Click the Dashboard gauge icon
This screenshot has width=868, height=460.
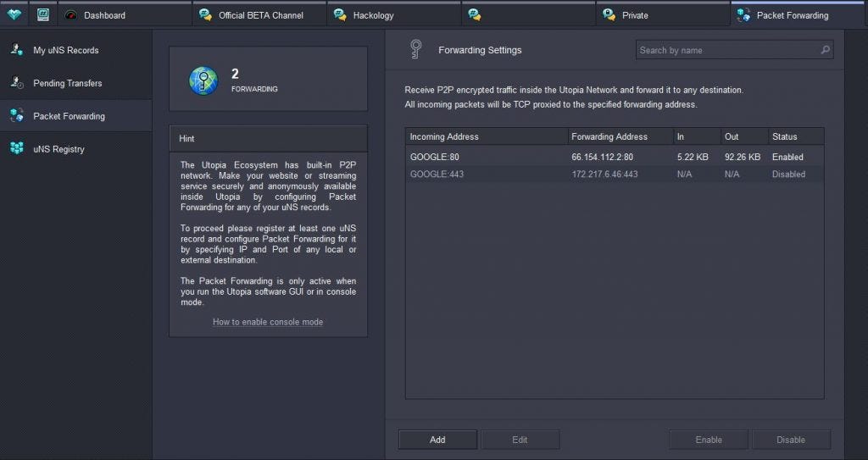71,15
